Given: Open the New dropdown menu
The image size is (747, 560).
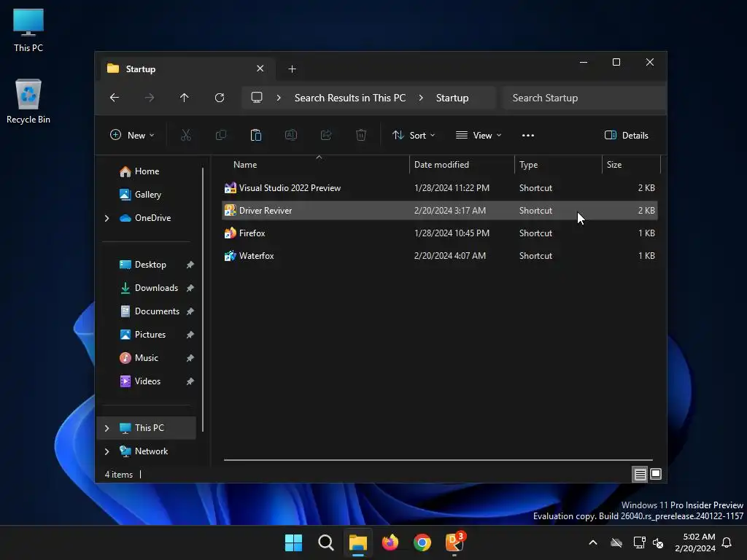Looking at the screenshot, I should coord(132,135).
